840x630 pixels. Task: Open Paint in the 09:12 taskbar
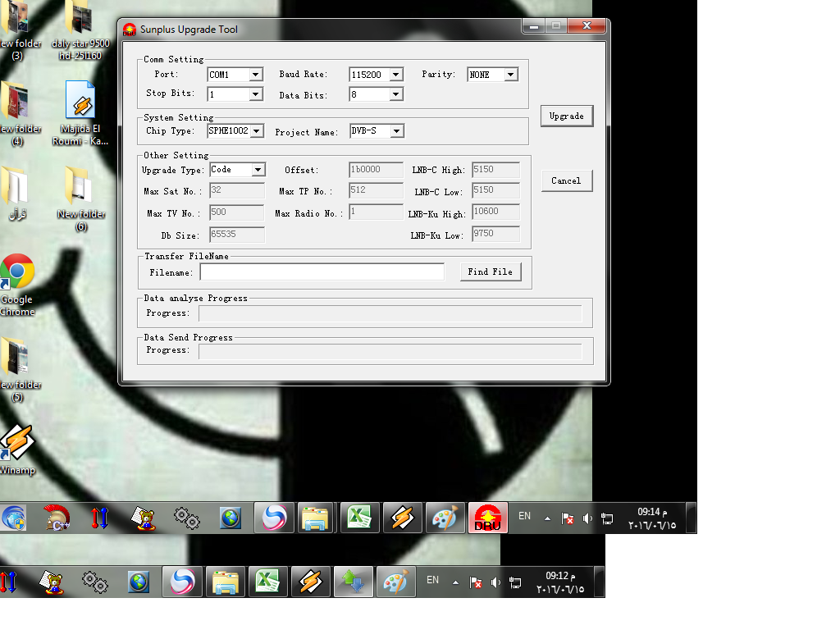pyautogui.click(x=396, y=582)
